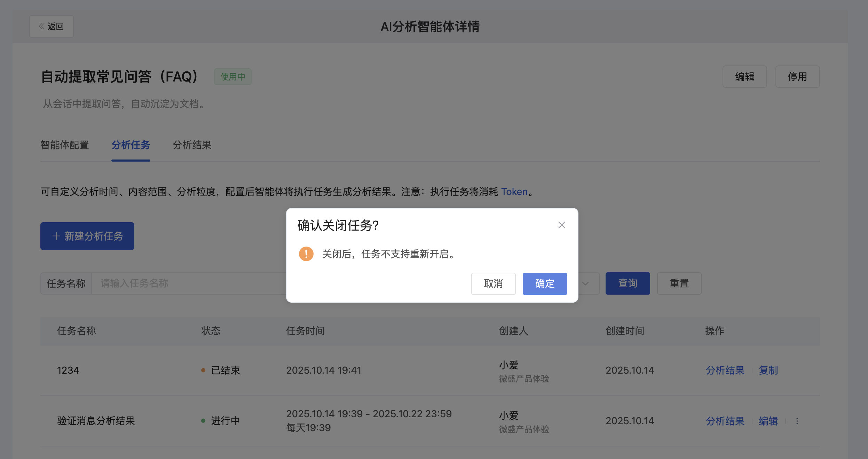
Task: Click 确定 to confirm closing task
Action: pos(545,283)
